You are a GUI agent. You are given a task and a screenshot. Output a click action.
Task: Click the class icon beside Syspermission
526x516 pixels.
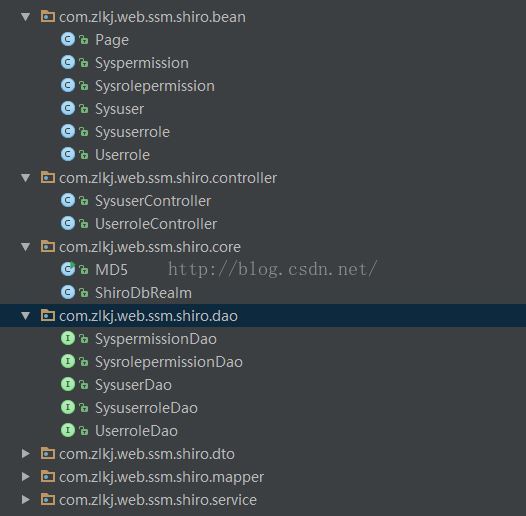(68, 62)
